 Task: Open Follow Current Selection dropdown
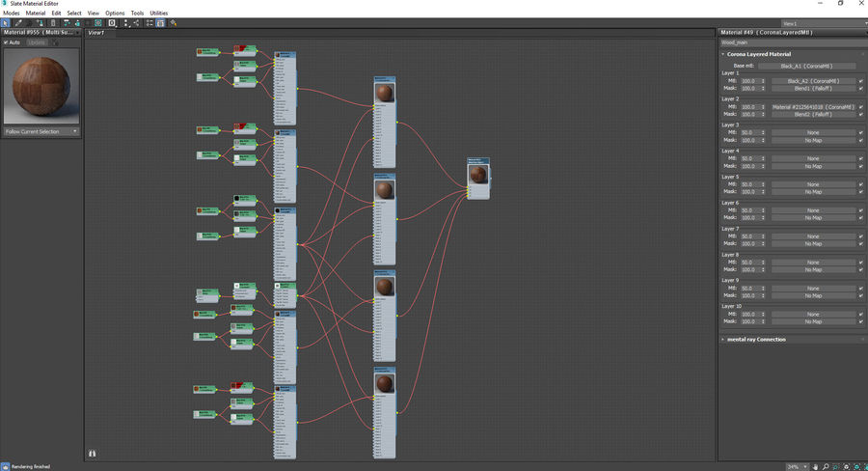[41, 132]
